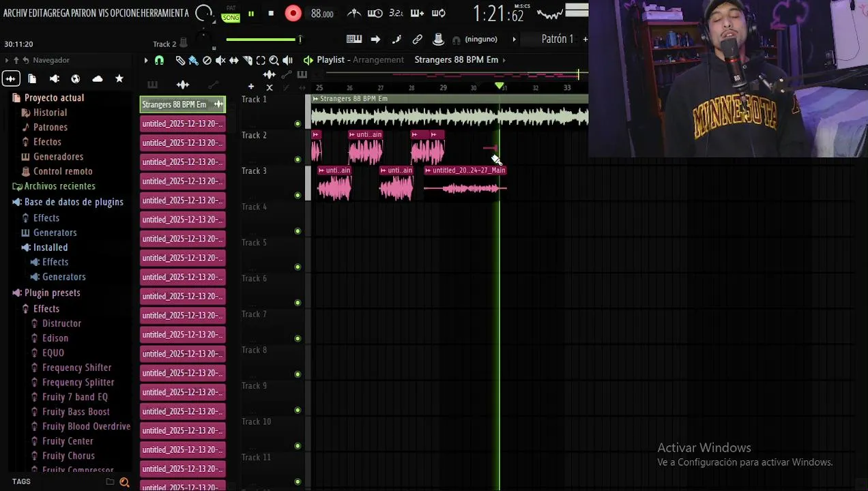Viewport: 868px width, 491px height.
Task: Open the starred favorites browser tab icon
Action: [x=119, y=79]
